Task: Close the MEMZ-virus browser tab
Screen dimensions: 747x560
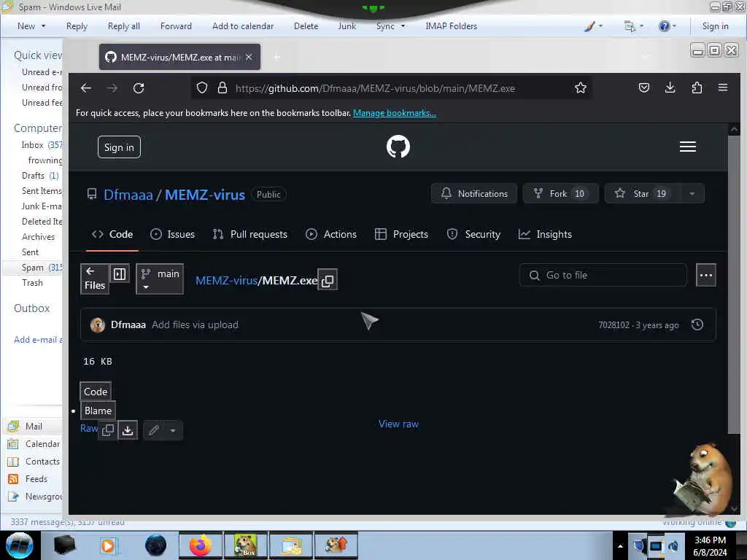Action: point(249,57)
